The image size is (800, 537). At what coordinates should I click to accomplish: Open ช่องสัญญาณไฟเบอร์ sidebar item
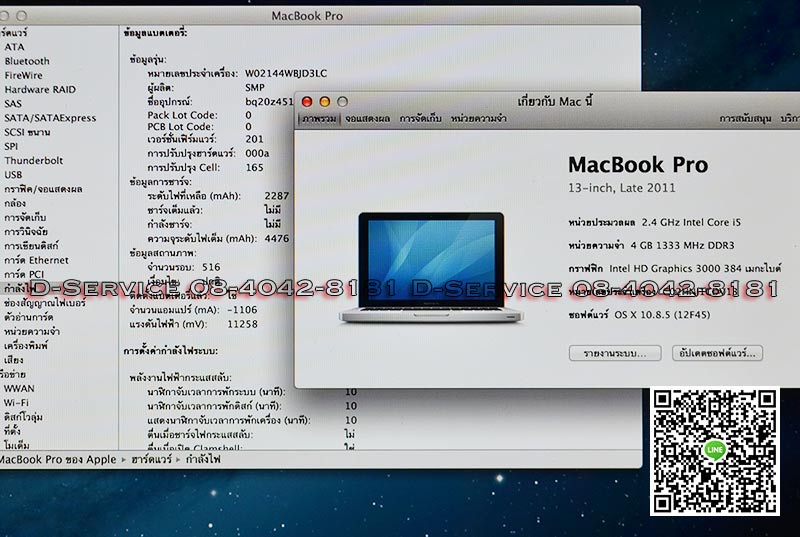(x=45, y=303)
